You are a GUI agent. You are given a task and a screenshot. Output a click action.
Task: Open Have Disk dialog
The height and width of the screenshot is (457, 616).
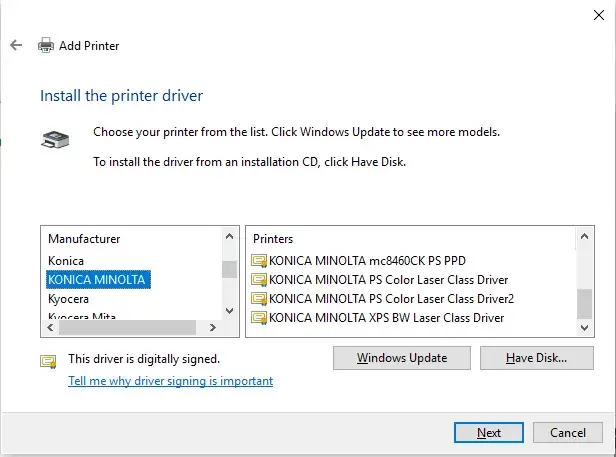click(x=537, y=358)
